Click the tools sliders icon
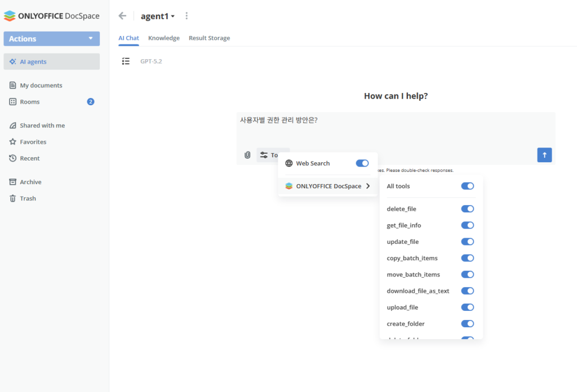 [264, 155]
